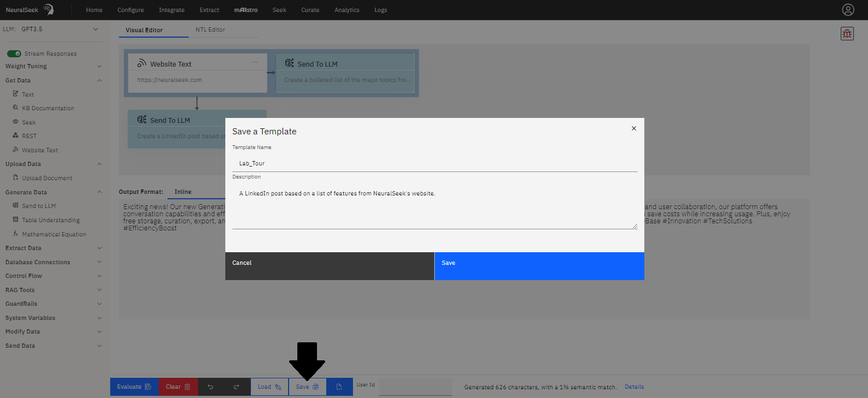Select the REST data source
The height and width of the screenshot is (398, 868).
(29, 136)
